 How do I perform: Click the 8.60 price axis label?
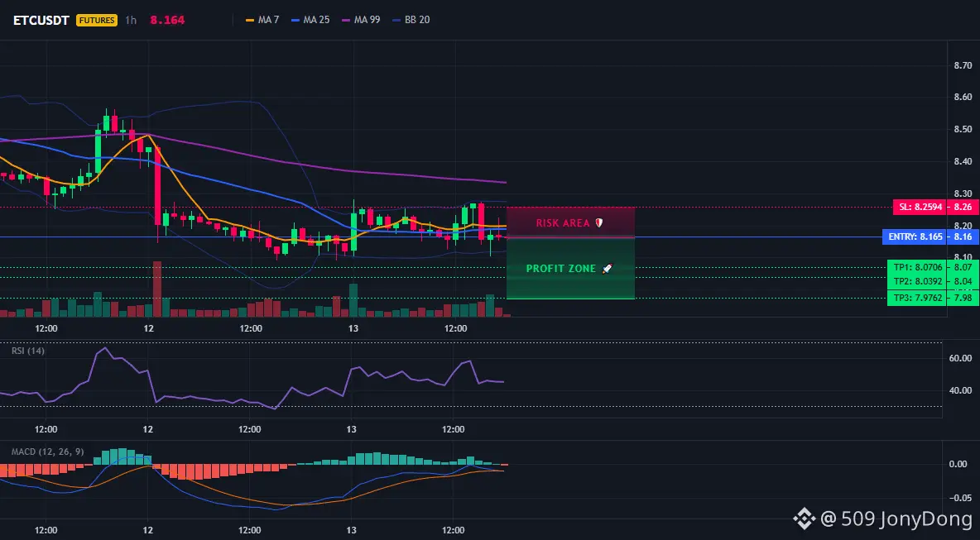[963, 98]
